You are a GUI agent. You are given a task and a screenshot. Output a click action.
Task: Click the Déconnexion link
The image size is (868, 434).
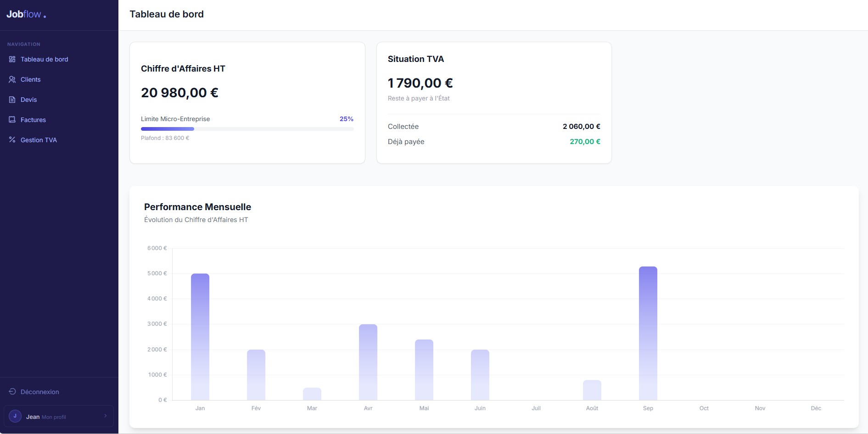point(39,392)
